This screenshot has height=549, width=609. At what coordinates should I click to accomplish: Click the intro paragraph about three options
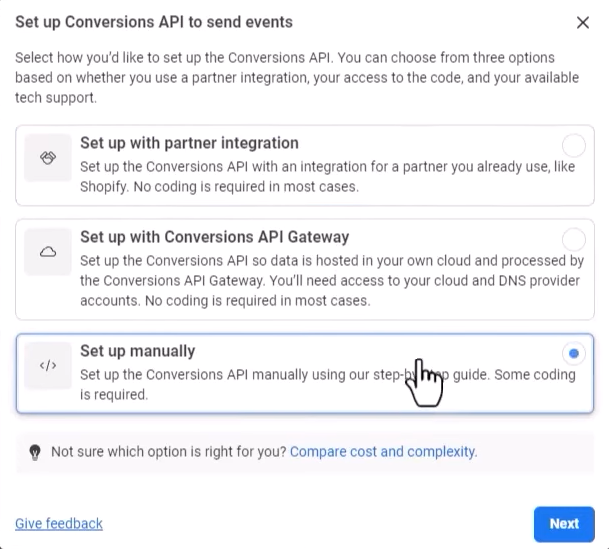tap(285, 75)
